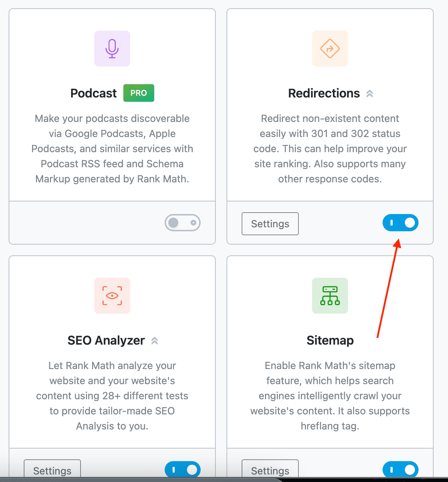Click the Sitemap hierarchy icon
This screenshot has width=448, height=482.
[x=330, y=296]
